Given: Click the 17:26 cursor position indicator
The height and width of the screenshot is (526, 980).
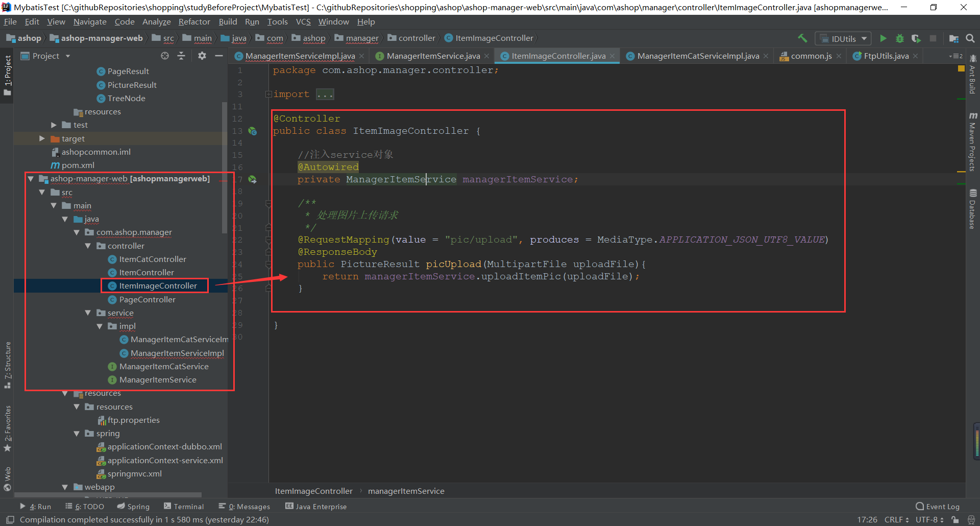Looking at the screenshot, I should [867, 520].
